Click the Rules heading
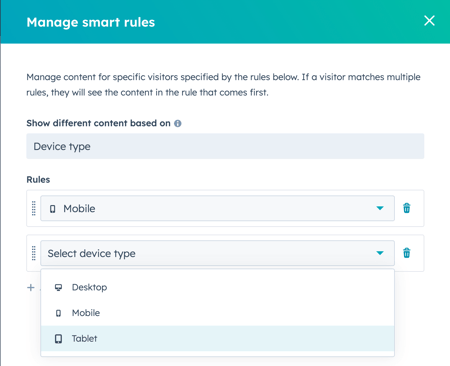The height and width of the screenshot is (366, 450). (x=38, y=180)
